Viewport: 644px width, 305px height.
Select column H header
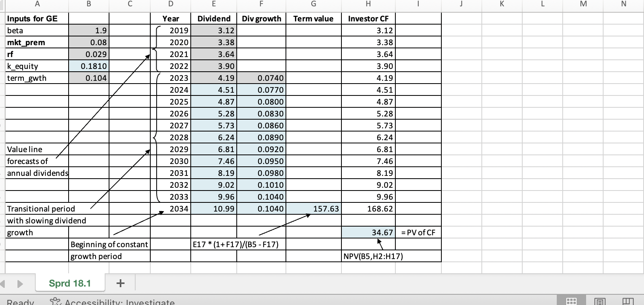[x=368, y=4]
